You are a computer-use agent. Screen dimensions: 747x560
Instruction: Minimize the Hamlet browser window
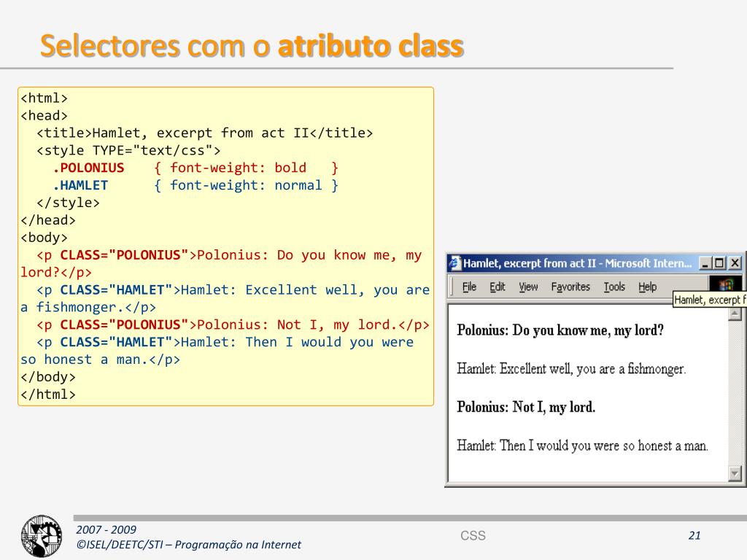(x=705, y=262)
